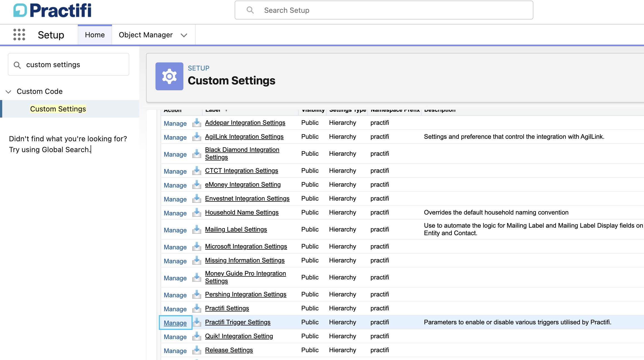644x360 pixels.
Task: Click download icon for CTCT Integration Settings
Action: [197, 171]
